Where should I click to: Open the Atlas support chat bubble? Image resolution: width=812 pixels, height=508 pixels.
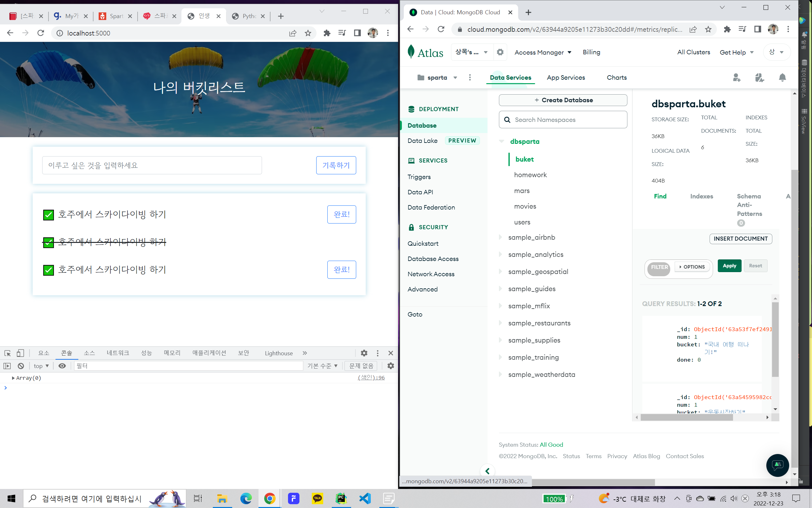[777, 465]
